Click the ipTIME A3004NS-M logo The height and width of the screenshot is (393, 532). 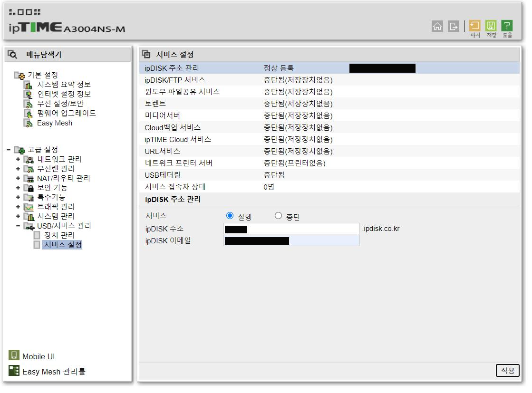pos(67,27)
